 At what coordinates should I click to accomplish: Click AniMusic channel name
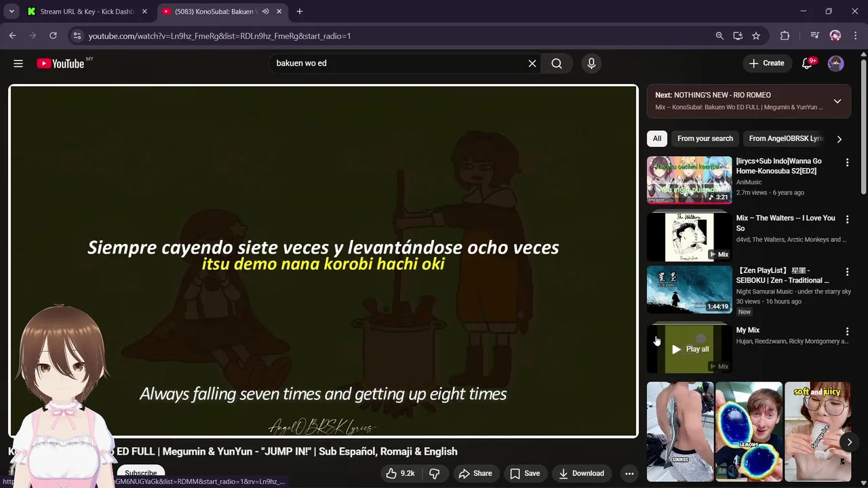(x=749, y=182)
